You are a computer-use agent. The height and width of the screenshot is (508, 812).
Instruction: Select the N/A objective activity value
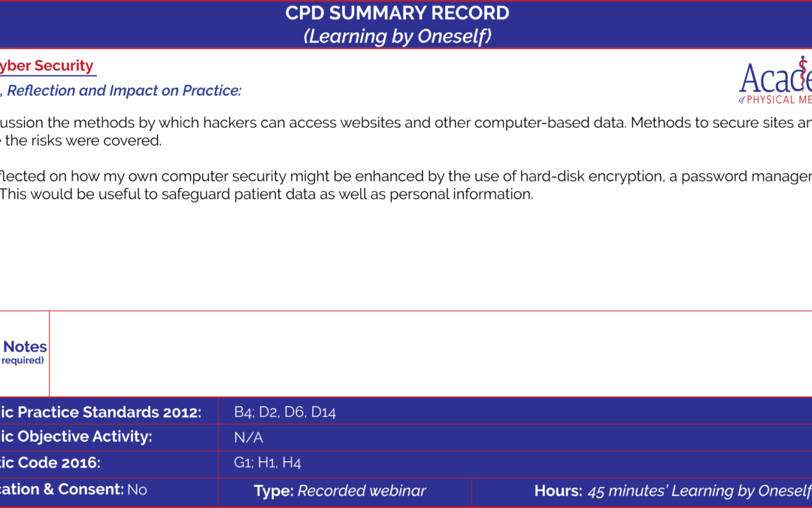click(249, 437)
